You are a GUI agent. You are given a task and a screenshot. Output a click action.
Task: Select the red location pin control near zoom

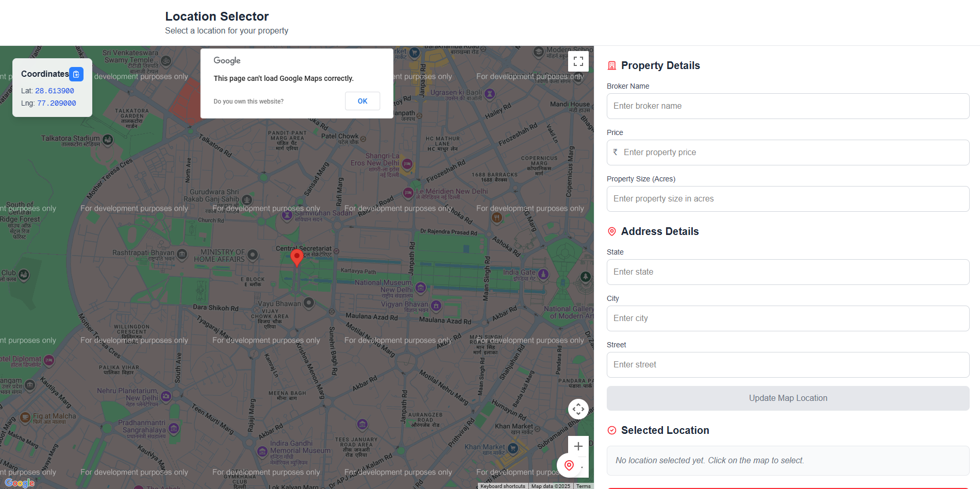coord(569,465)
